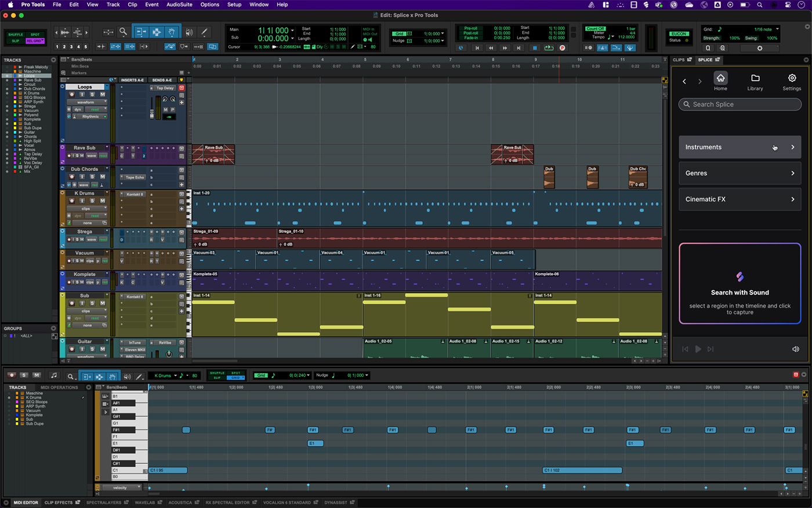The width and height of the screenshot is (812, 508).
Task: Expand the Genres category in Splice
Action: tap(740, 173)
